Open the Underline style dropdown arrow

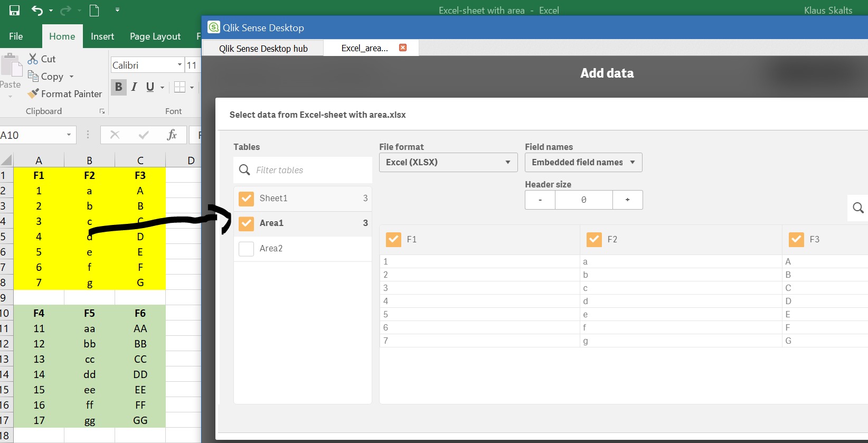tap(162, 87)
